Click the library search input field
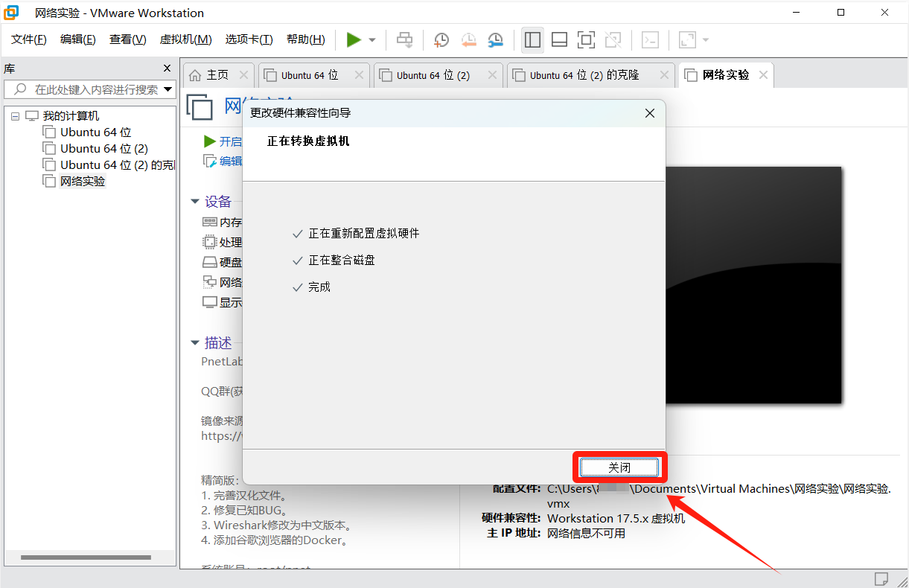 click(95, 89)
